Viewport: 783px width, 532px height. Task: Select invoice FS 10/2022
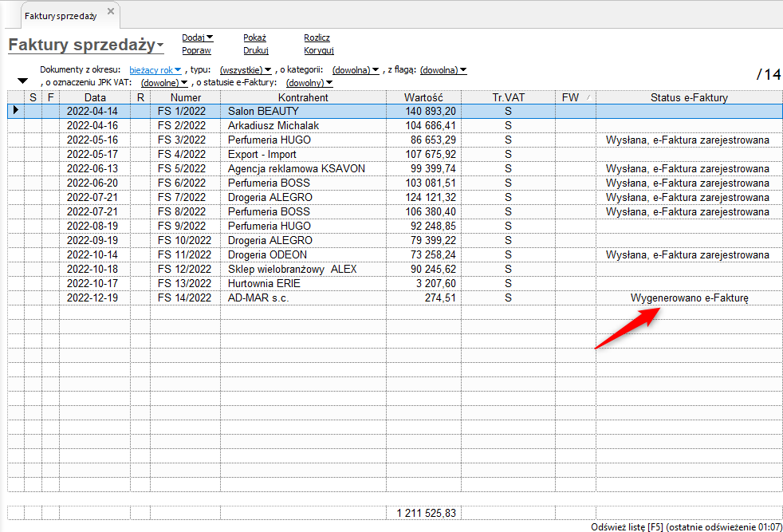coord(184,240)
